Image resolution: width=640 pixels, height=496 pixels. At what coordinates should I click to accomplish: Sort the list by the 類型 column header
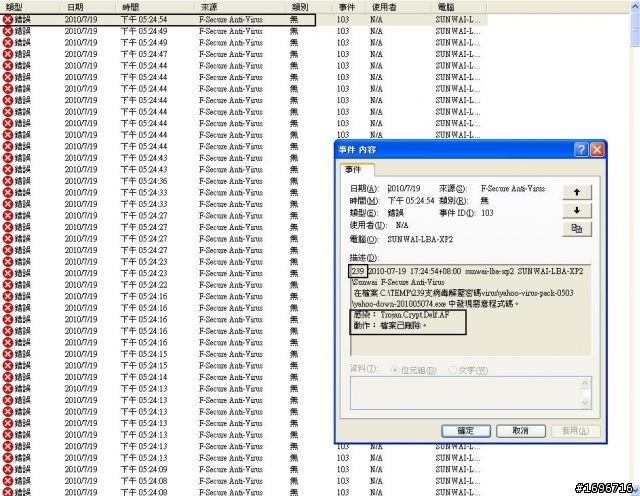(31, 7)
